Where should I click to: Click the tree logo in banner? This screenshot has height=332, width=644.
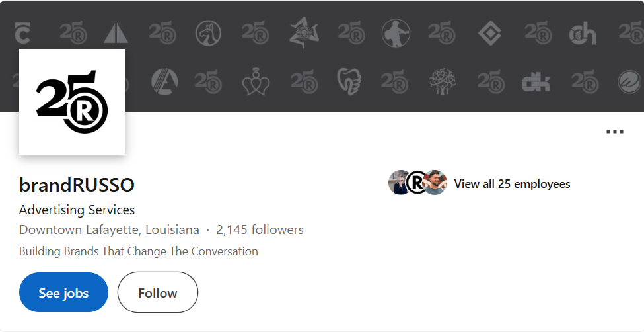pyautogui.click(x=443, y=81)
